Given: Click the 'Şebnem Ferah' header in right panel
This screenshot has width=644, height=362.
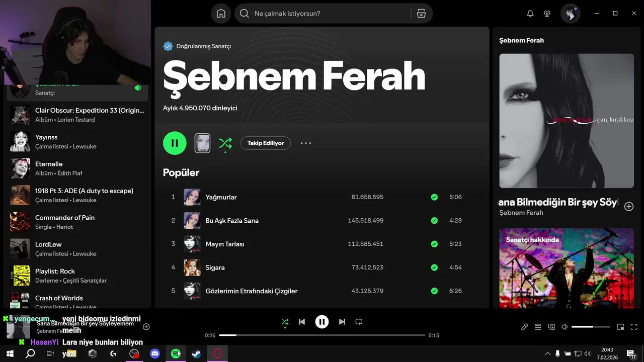Looking at the screenshot, I should point(521,40).
